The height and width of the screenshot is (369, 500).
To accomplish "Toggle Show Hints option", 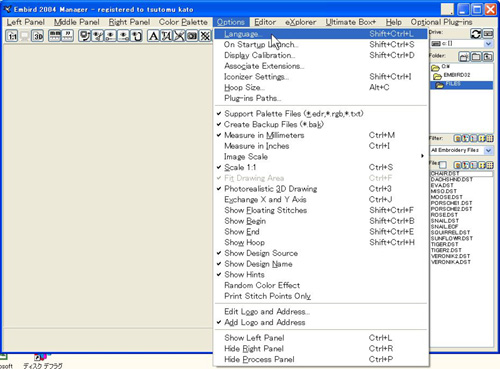I will 320,274.
